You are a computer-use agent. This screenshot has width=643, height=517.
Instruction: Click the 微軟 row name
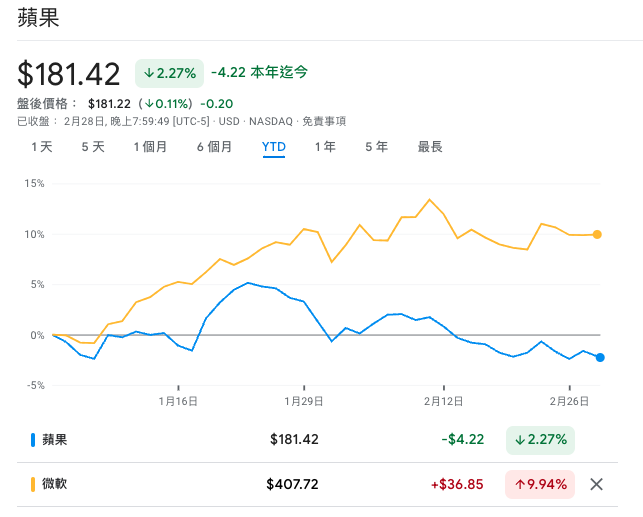tap(54, 484)
